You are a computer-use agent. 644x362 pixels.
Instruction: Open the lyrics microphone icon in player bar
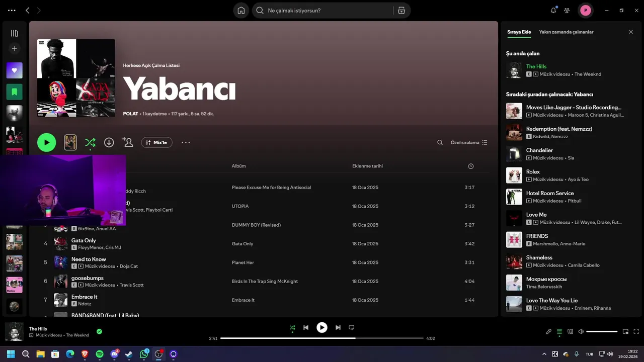tap(548, 331)
